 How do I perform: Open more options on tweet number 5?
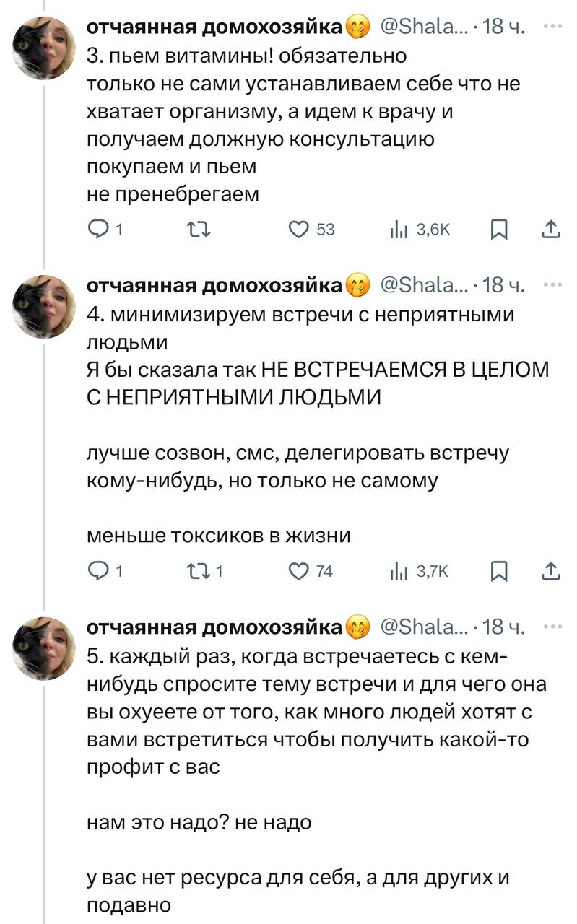coord(552,626)
